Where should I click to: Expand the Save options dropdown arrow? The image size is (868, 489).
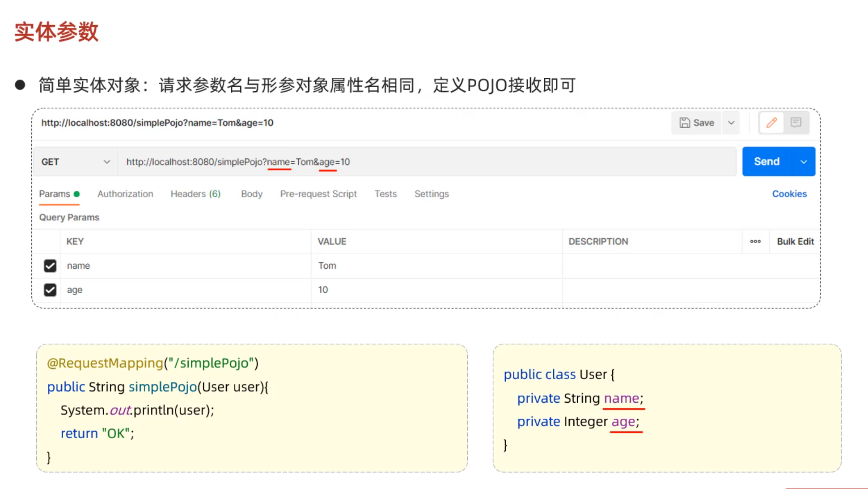[x=731, y=122]
